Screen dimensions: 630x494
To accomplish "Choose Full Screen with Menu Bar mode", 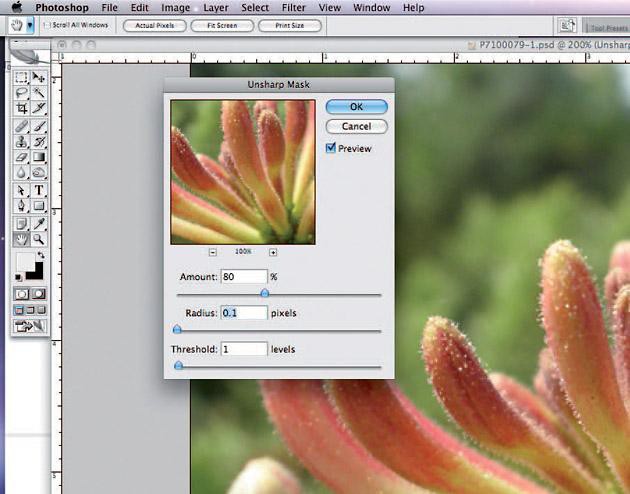I will [x=30, y=310].
